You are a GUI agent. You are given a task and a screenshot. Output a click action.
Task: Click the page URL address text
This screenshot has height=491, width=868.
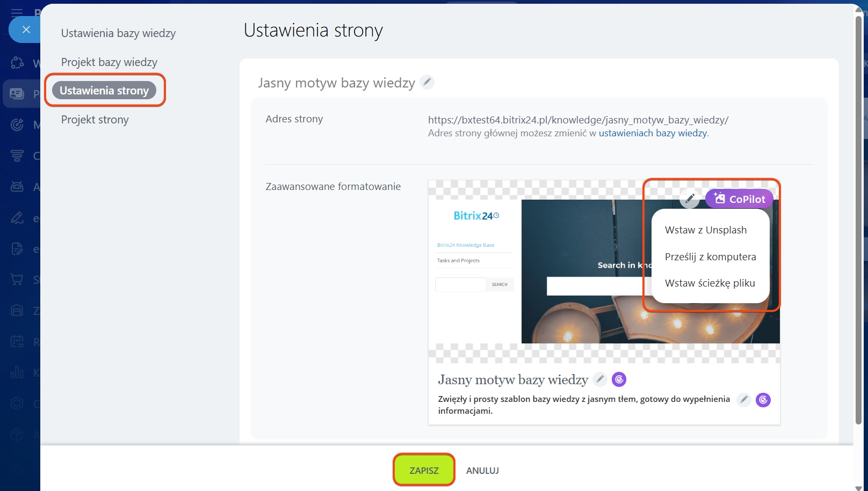(578, 120)
